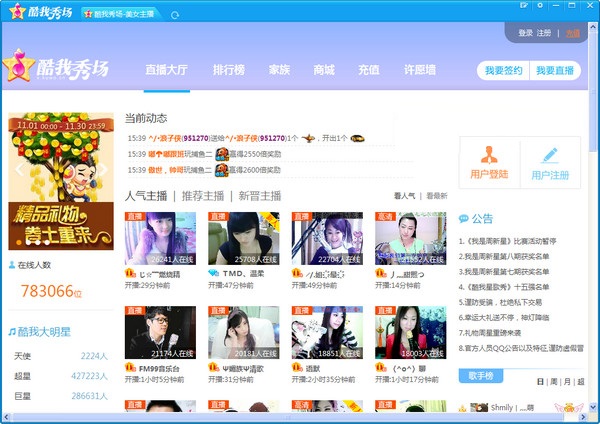This screenshot has height=424, width=600.
Task: Click the 注册 link at top right
Action: click(x=544, y=33)
